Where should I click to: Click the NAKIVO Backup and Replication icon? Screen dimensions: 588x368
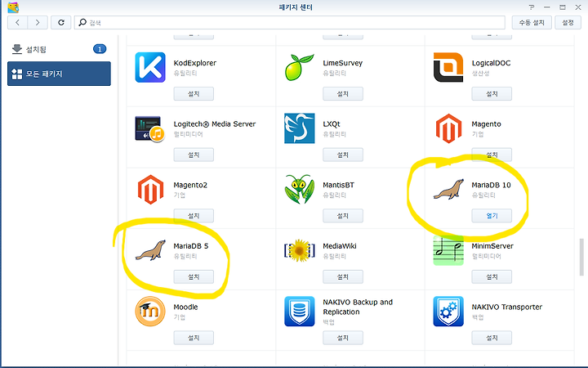299,312
